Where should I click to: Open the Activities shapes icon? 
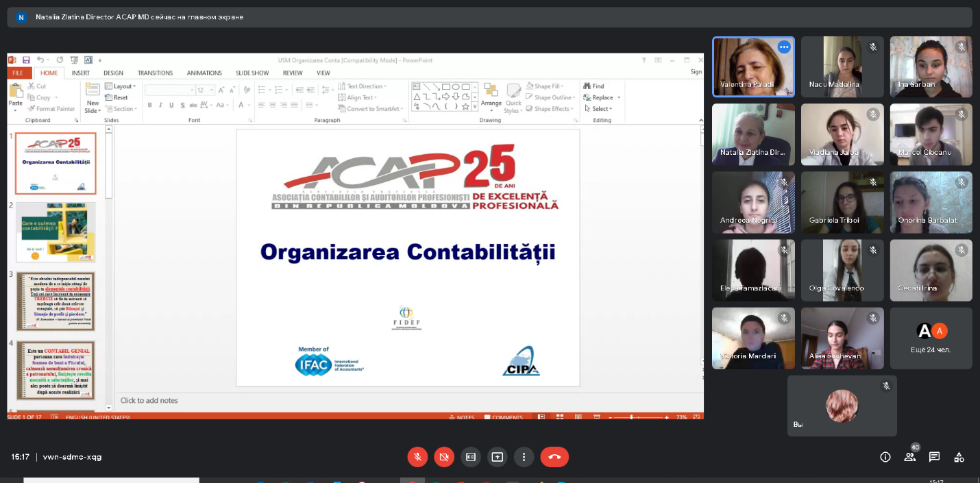(x=959, y=457)
